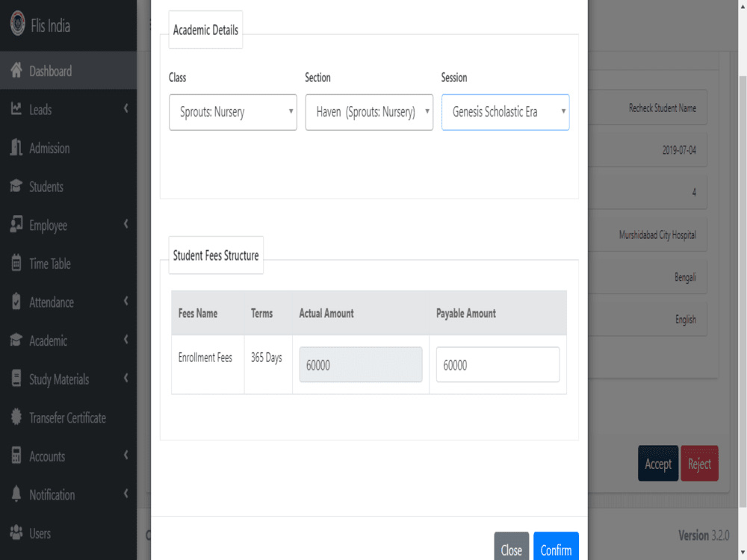Select the Accounts calculator icon

(x=14, y=455)
